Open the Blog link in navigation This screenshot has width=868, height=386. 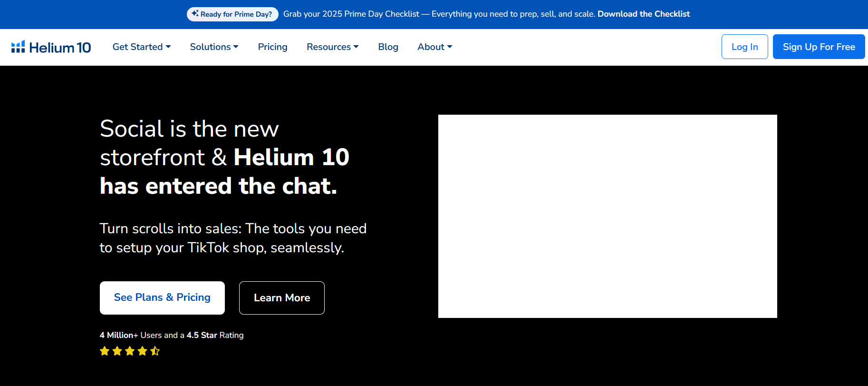click(x=388, y=47)
